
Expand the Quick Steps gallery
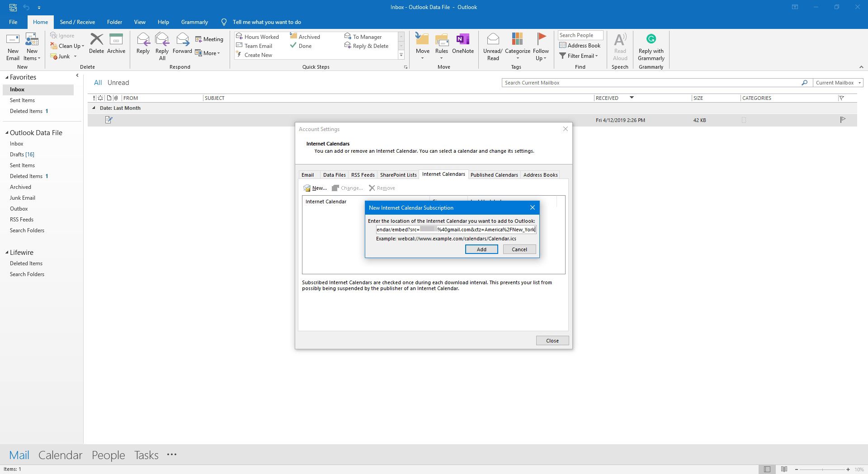pyautogui.click(x=401, y=55)
